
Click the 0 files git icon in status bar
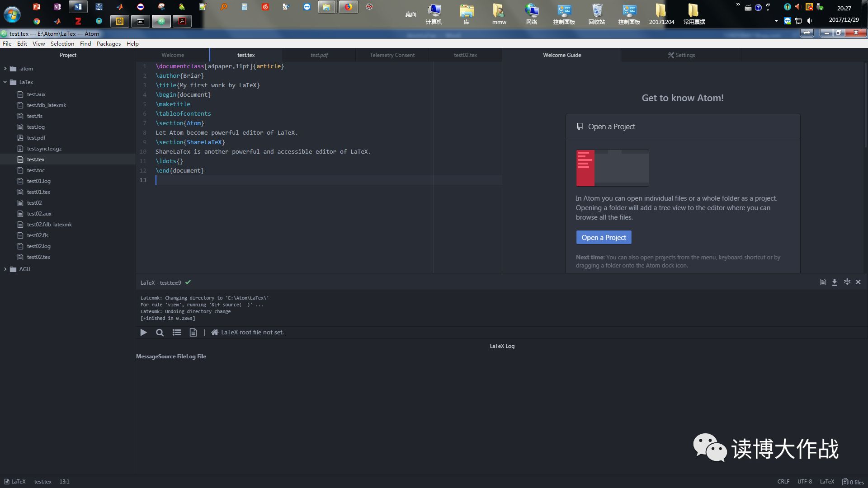(x=853, y=482)
